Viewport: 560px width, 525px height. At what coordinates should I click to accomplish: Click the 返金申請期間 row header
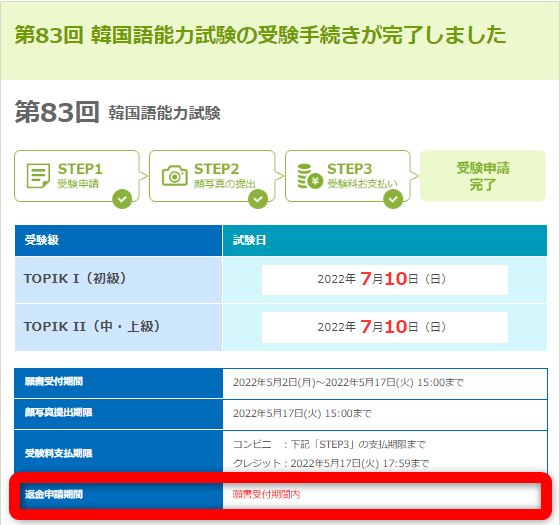coord(121,495)
